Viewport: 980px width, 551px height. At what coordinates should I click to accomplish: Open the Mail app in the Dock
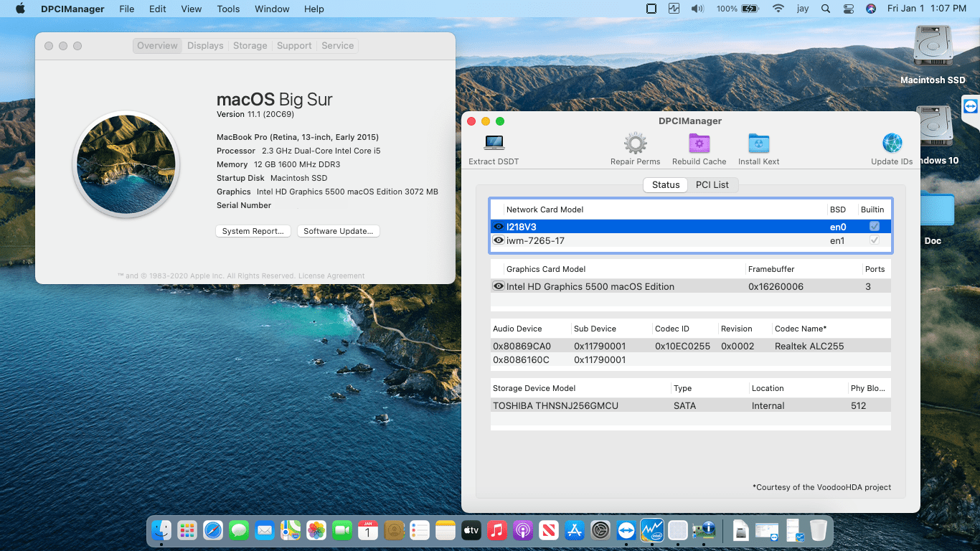[265, 530]
